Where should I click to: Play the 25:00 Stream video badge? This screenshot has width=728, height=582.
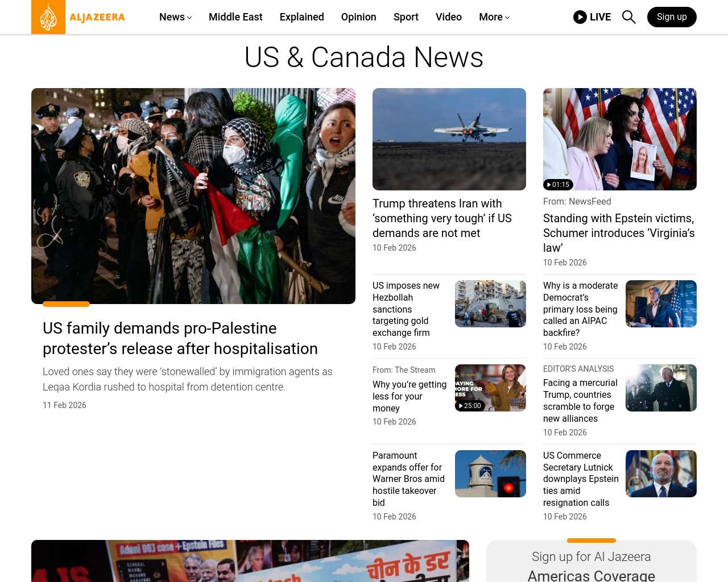pyautogui.click(x=470, y=406)
